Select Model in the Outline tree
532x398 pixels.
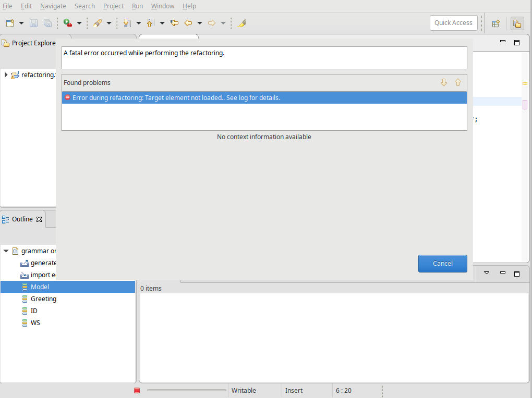(40, 287)
